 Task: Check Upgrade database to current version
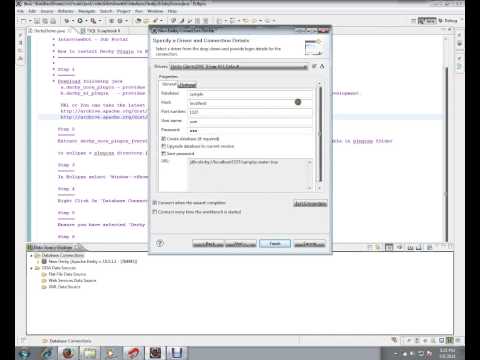[164, 146]
